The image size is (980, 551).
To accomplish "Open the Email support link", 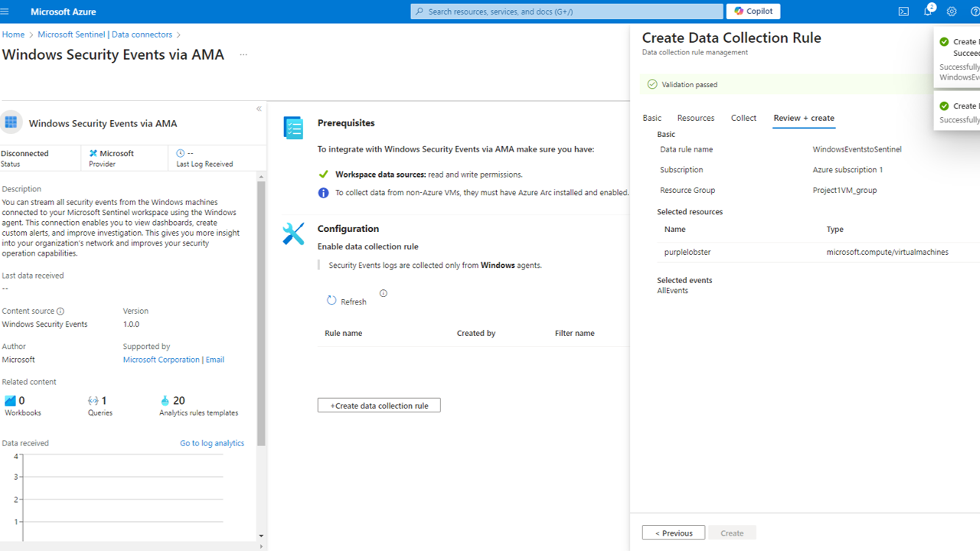I will [x=215, y=360].
